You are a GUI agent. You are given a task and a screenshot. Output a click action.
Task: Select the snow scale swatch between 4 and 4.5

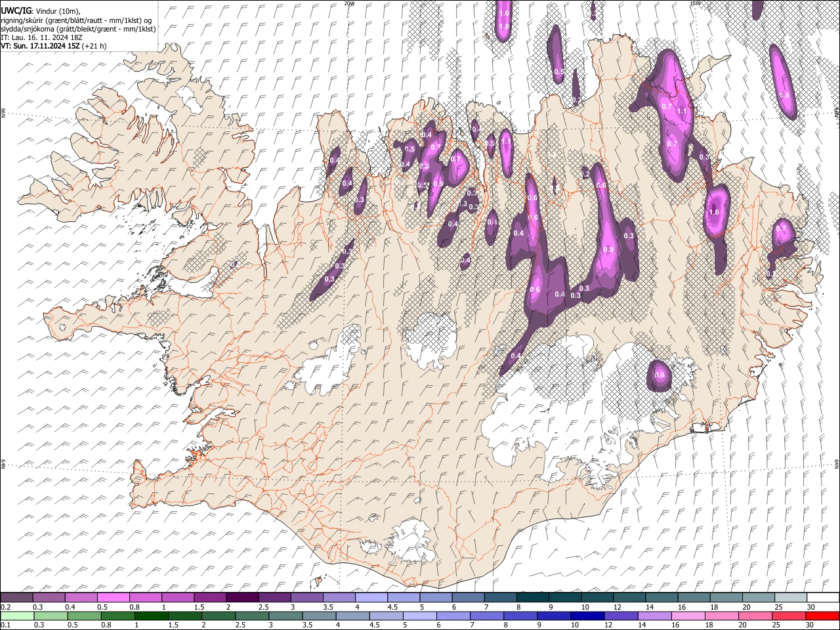[x=371, y=597]
